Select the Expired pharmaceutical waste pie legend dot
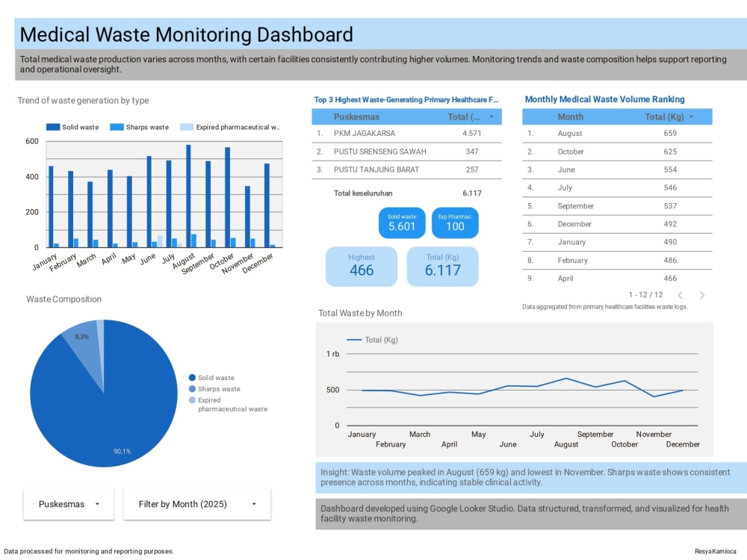The height and width of the screenshot is (560, 747). point(192,400)
